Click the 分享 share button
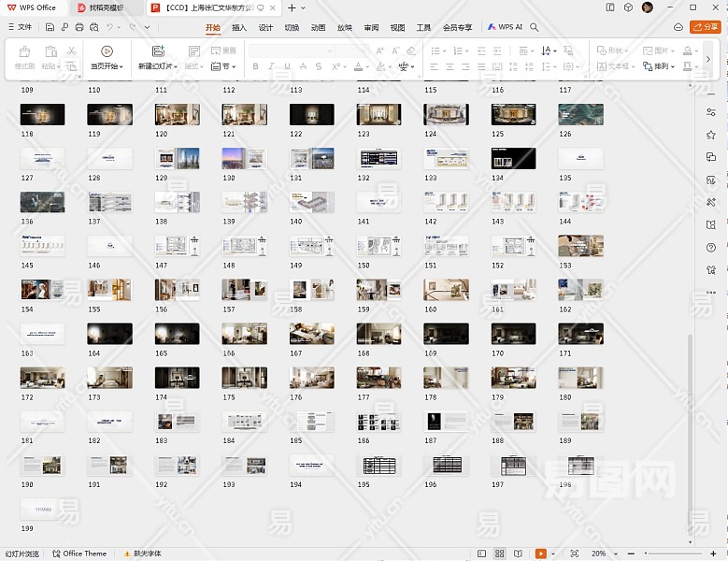Screen dimensions: 728x561 click(705, 27)
